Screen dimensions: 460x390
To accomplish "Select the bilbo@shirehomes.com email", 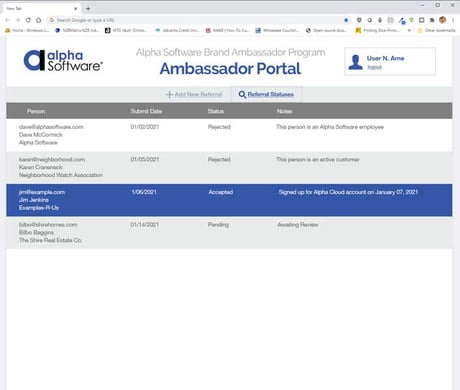I will 48,225.
